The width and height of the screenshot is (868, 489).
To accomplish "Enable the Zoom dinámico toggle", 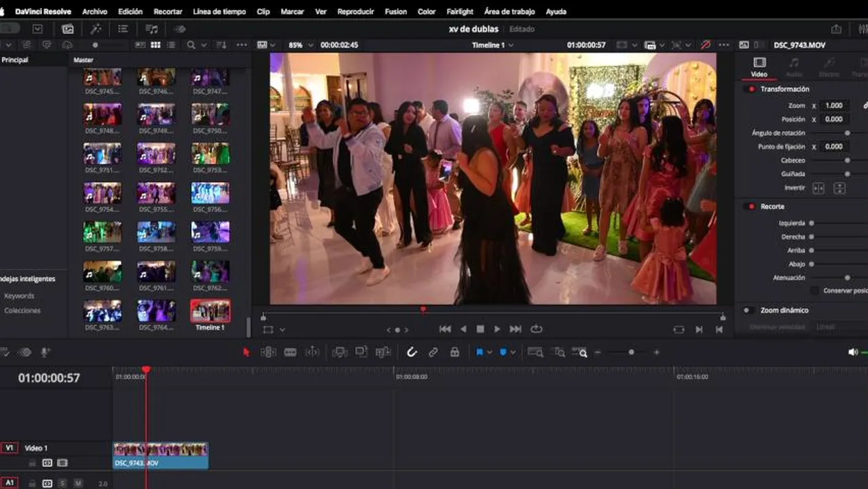I will pyautogui.click(x=747, y=310).
